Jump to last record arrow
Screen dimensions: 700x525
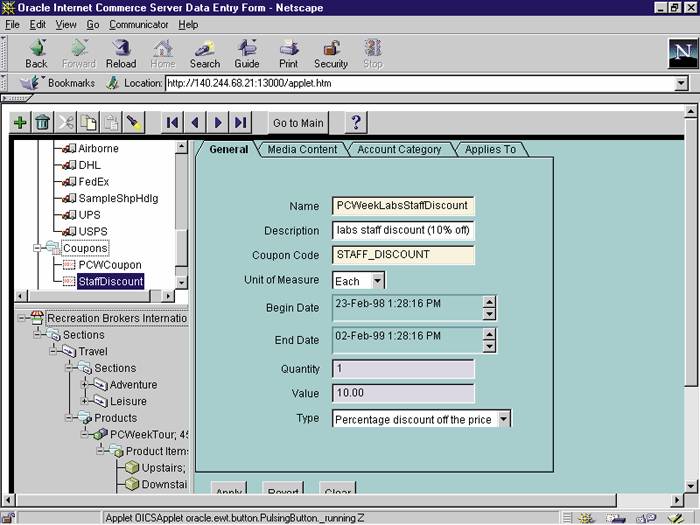pos(241,122)
